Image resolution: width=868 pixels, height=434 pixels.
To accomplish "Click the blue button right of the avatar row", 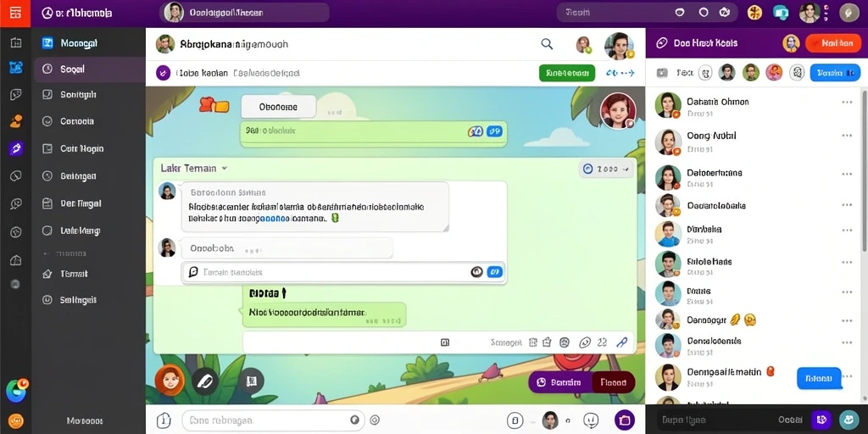I will (835, 73).
